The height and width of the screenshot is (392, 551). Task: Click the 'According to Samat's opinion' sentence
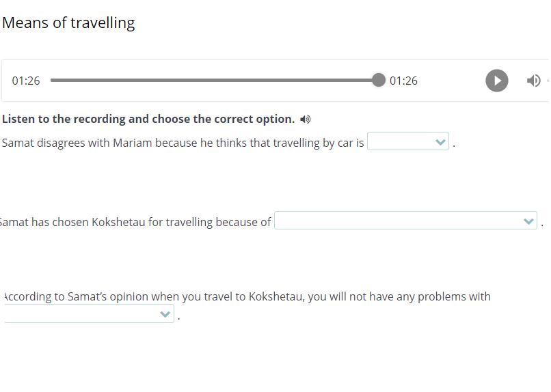point(247,296)
